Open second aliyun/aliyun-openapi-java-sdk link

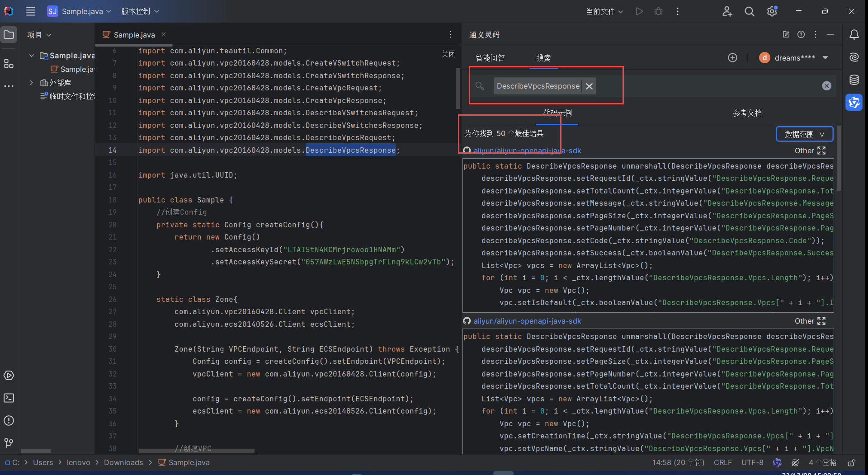point(527,321)
